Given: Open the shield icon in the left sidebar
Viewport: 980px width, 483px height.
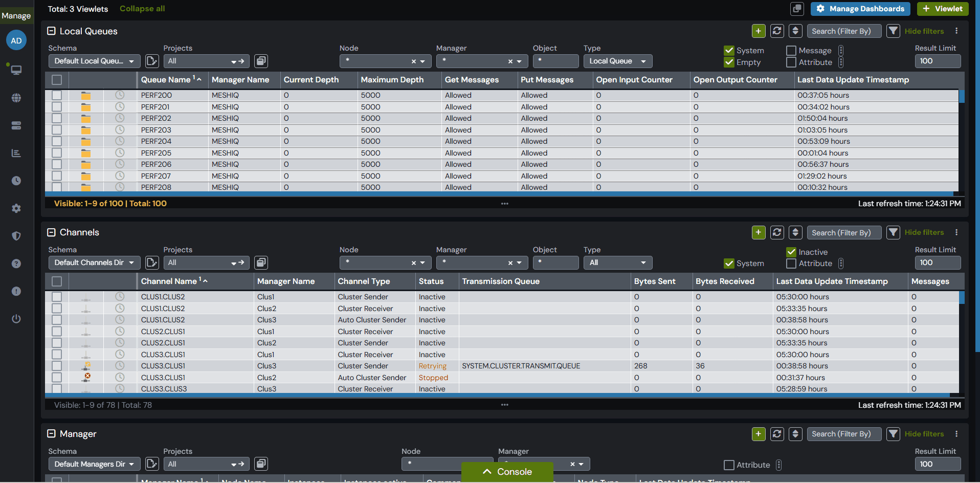Looking at the screenshot, I should [16, 236].
